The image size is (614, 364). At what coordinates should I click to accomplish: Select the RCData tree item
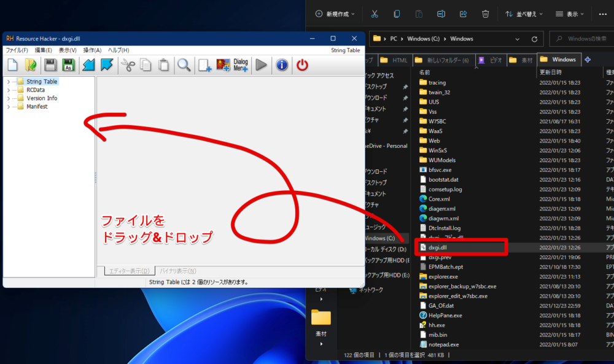[36, 90]
